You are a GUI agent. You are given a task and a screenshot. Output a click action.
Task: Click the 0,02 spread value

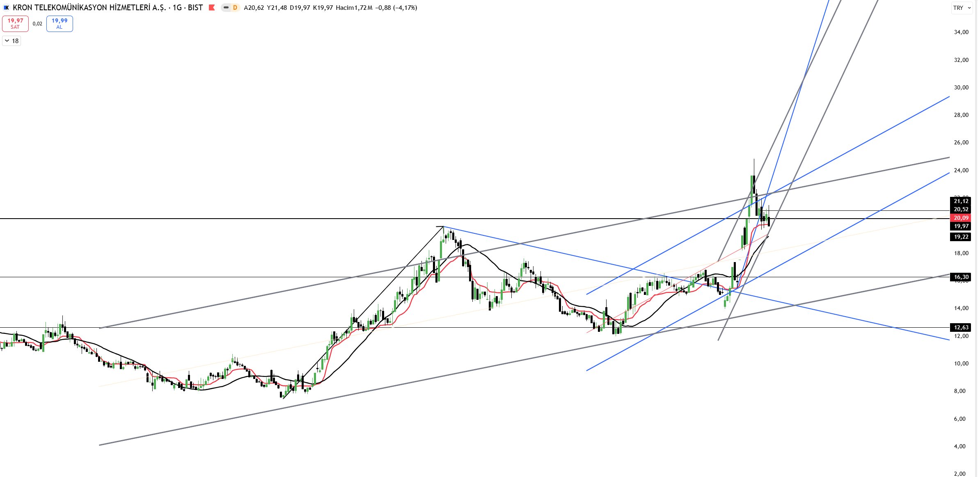point(37,24)
